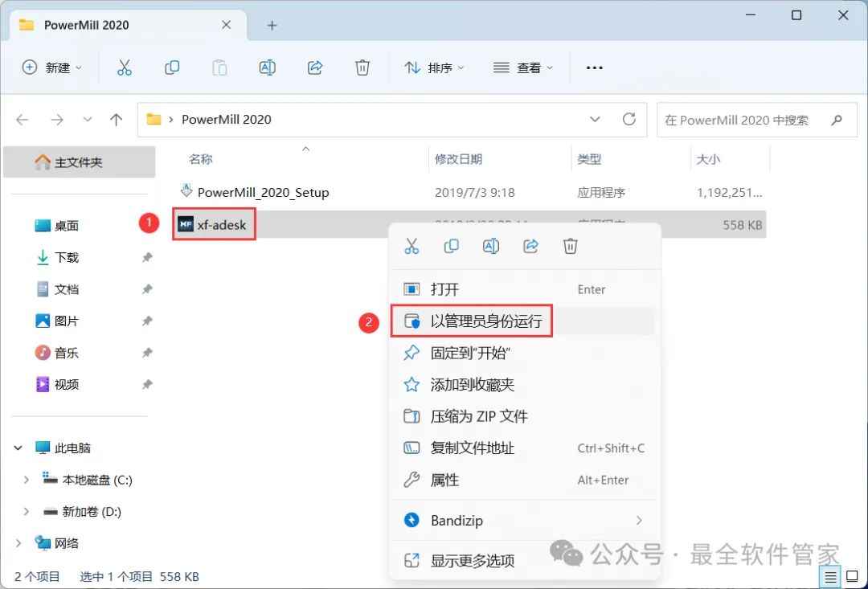
Task: Choose 以管理员身份运行
Action: pyautogui.click(x=524, y=321)
